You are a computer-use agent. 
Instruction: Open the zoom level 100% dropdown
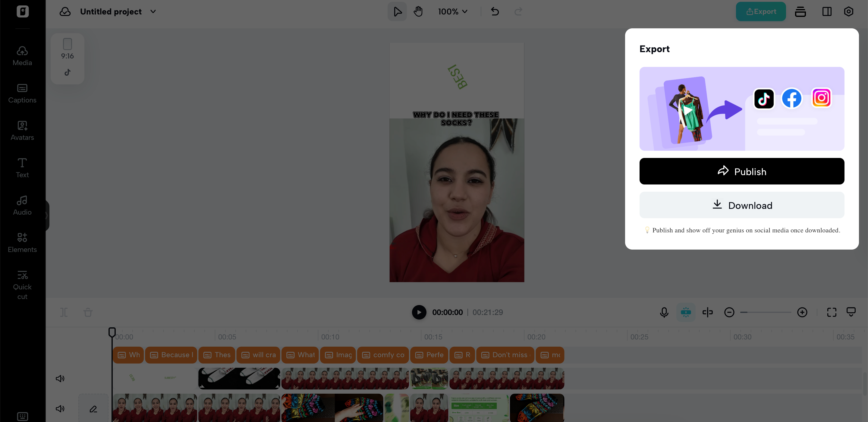(452, 11)
